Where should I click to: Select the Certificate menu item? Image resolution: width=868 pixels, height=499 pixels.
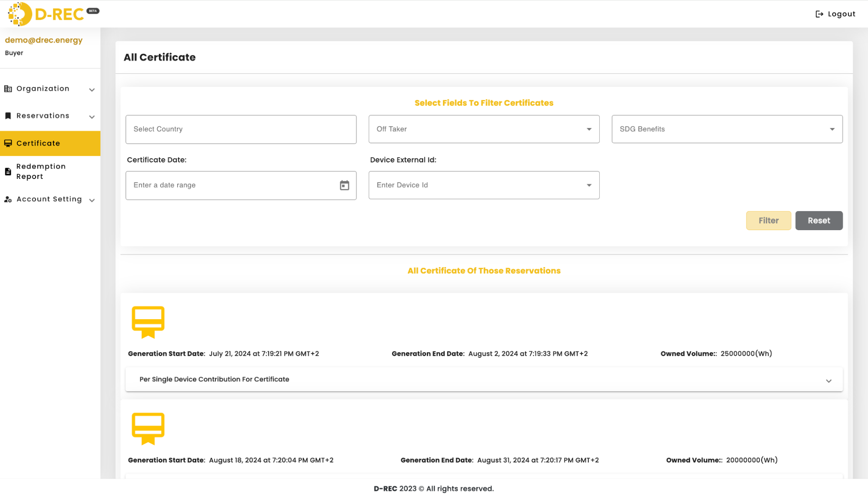pyautogui.click(x=50, y=143)
